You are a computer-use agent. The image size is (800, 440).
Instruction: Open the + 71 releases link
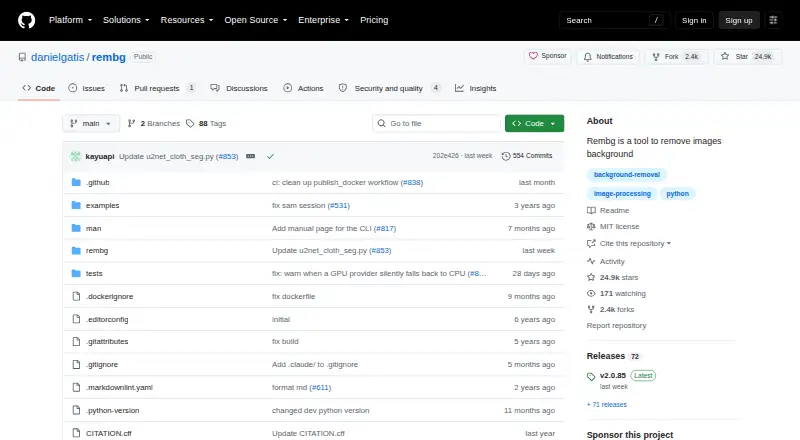607,405
